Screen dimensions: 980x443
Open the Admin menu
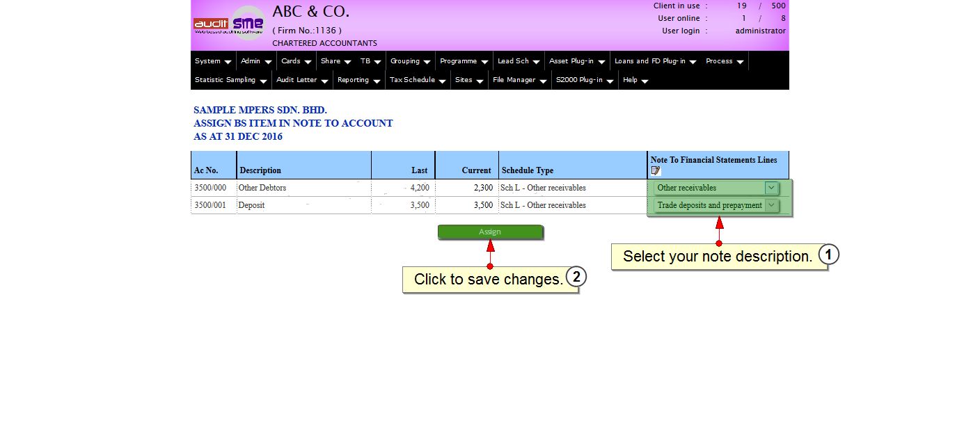tap(256, 61)
